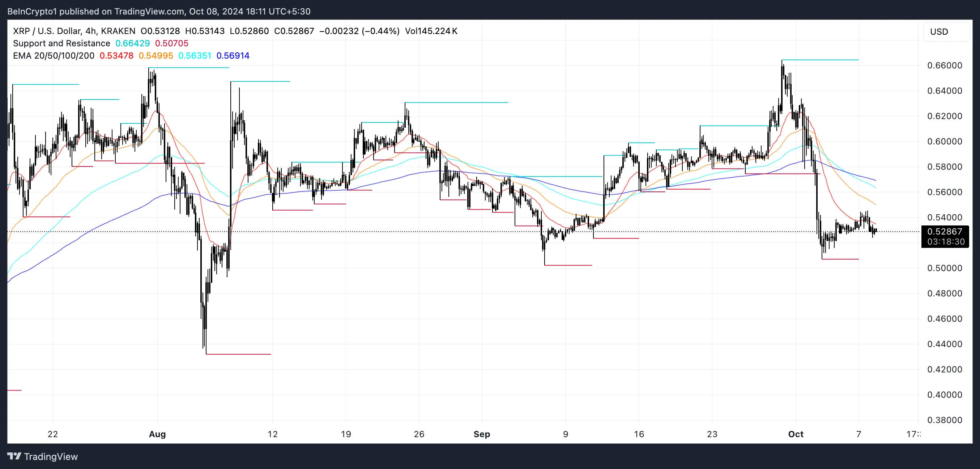Select the blue EMA 200 value 0.56914
Viewport: 980px width, 469px height.
point(233,56)
